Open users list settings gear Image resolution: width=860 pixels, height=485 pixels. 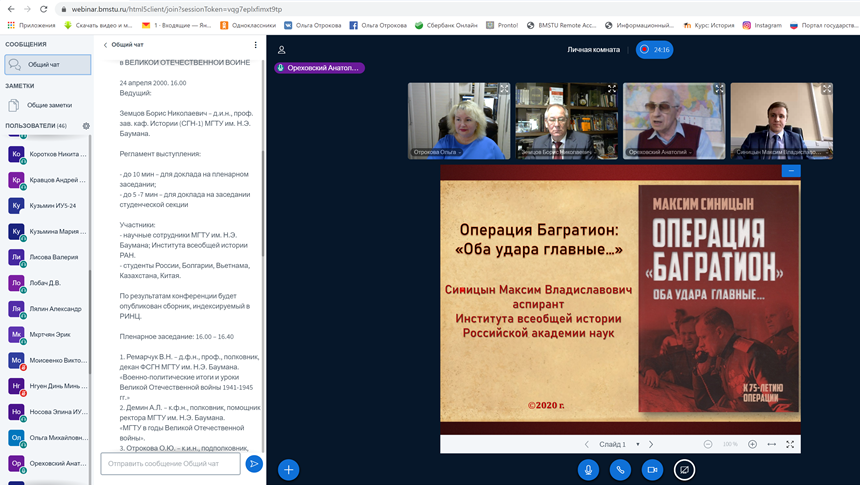tap(86, 126)
